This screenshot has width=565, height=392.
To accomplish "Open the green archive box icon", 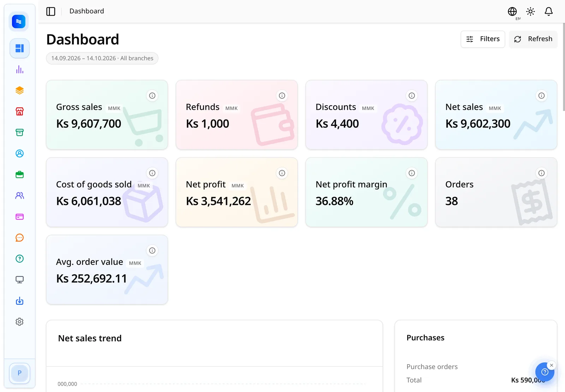I will tap(19, 132).
